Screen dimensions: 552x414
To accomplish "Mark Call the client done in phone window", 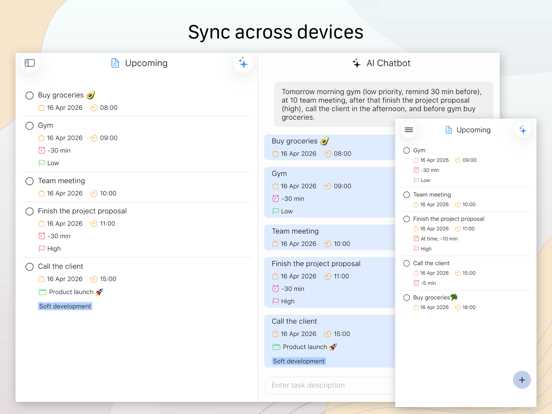I will [407, 263].
